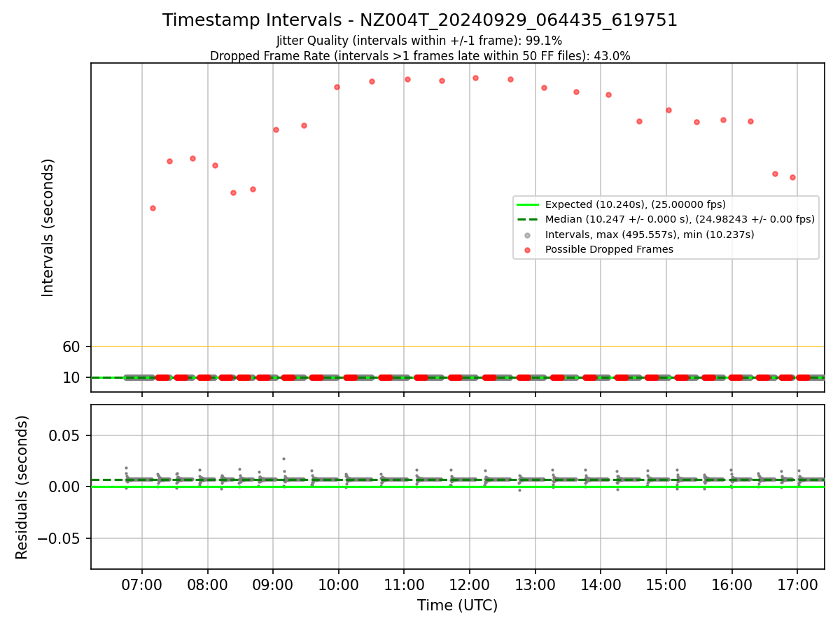Click the 10:00 time tick label
This screenshot has width=840, height=630.
click(339, 584)
